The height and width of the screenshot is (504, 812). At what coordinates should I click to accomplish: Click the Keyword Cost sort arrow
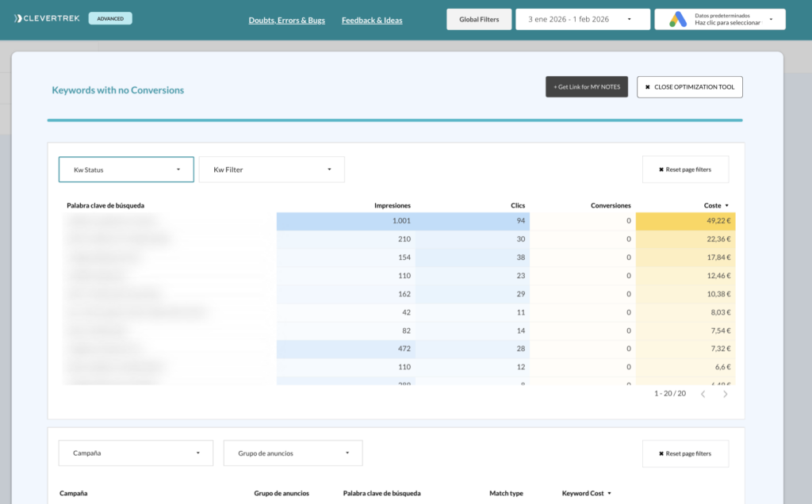(x=609, y=494)
